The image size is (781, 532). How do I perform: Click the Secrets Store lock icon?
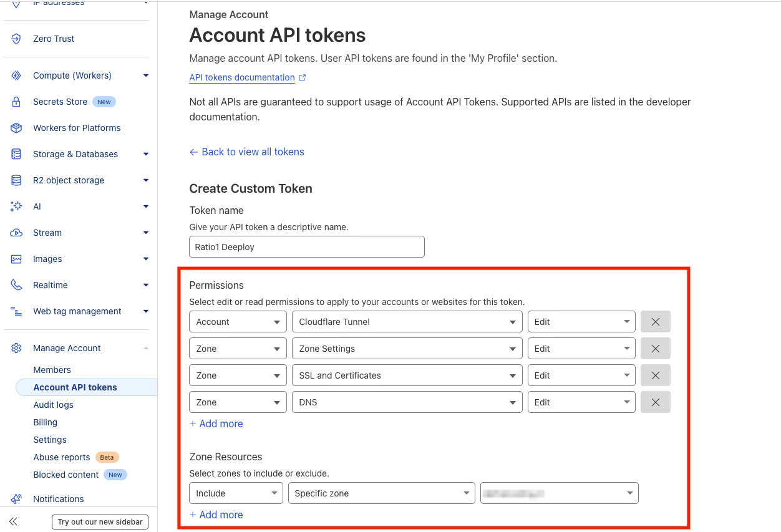[17, 102]
